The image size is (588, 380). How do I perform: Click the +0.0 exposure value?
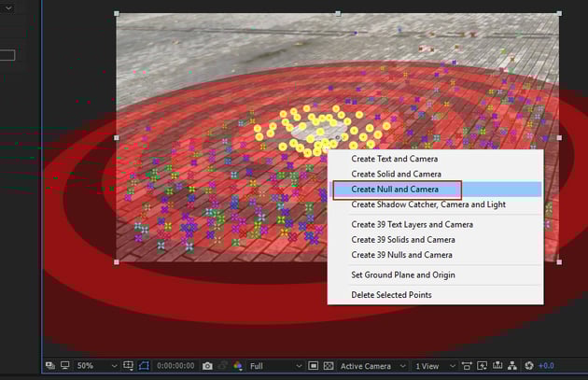[x=546, y=366]
